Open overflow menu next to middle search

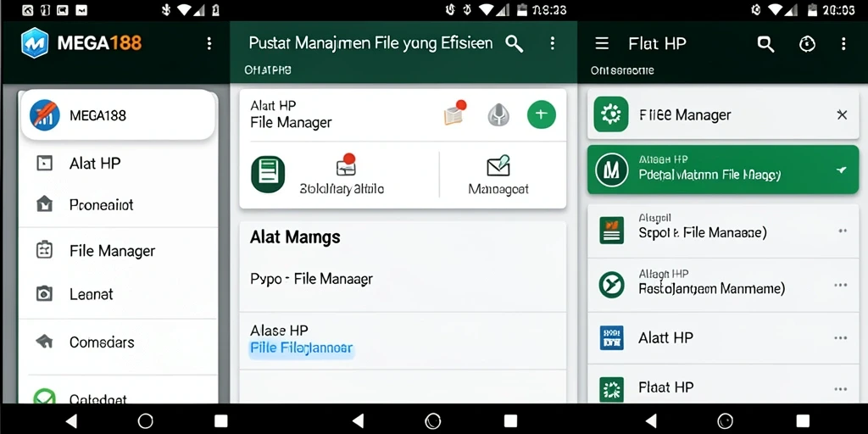[552, 44]
